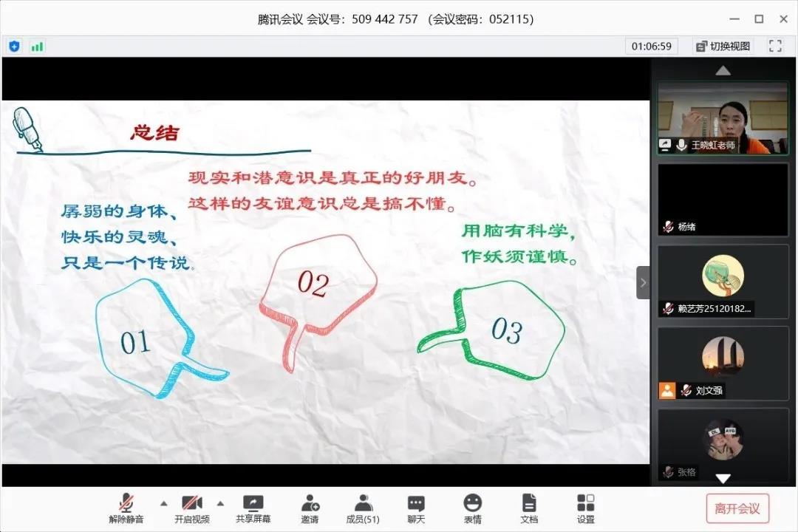Image resolution: width=798 pixels, height=532 pixels.
Task: Click the blue security shield icon
Action: click(x=15, y=47)
